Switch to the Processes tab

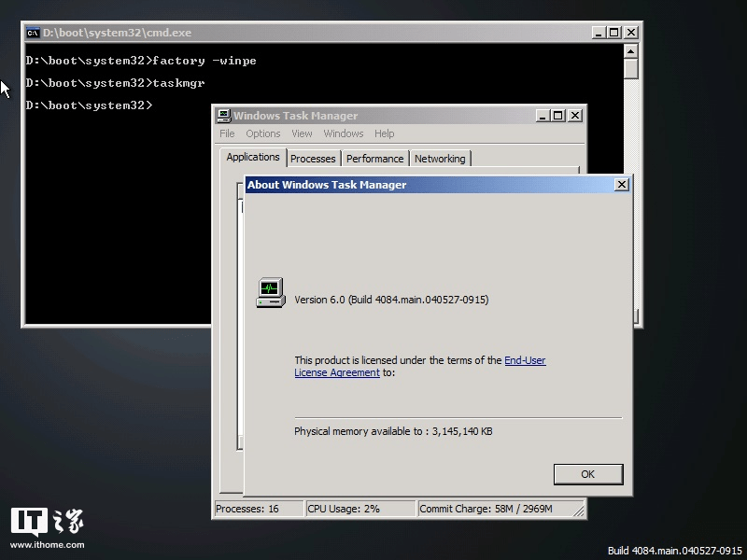pyautogui.click(x=313, y=159)
